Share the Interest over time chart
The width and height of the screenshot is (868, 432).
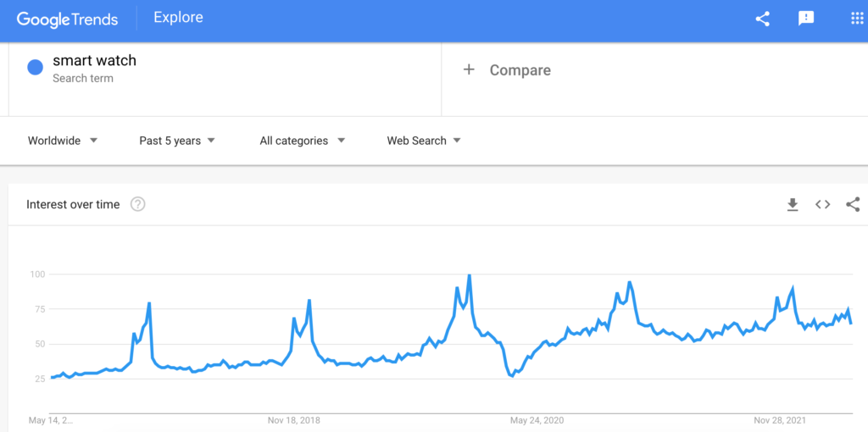[853, 205]
